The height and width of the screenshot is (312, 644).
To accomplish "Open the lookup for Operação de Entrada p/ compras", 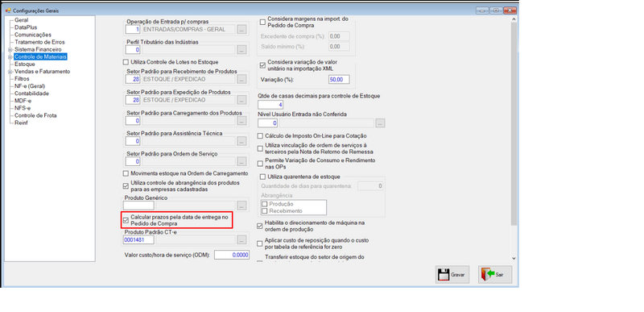I will [242, 29].
